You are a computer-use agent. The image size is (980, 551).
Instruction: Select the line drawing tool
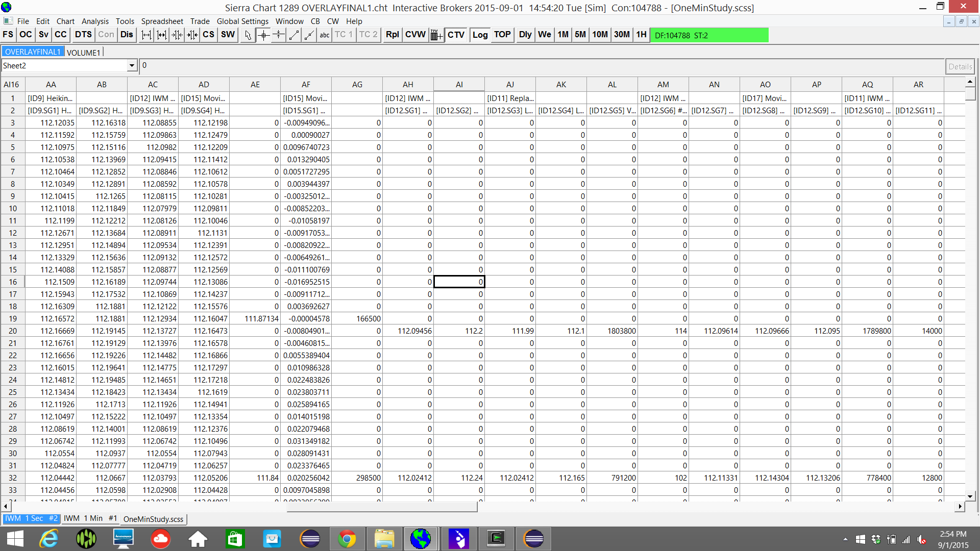(x=294, y=35)
